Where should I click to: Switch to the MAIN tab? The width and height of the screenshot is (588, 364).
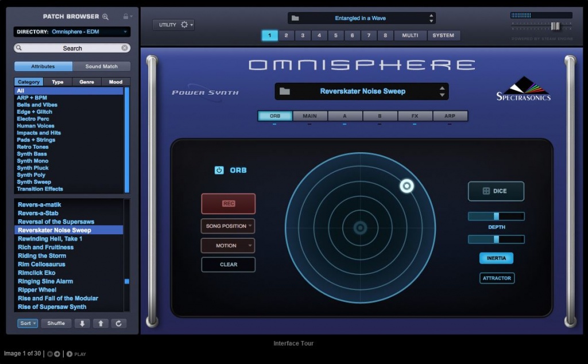pyautogui.click(x=310, y=116)
